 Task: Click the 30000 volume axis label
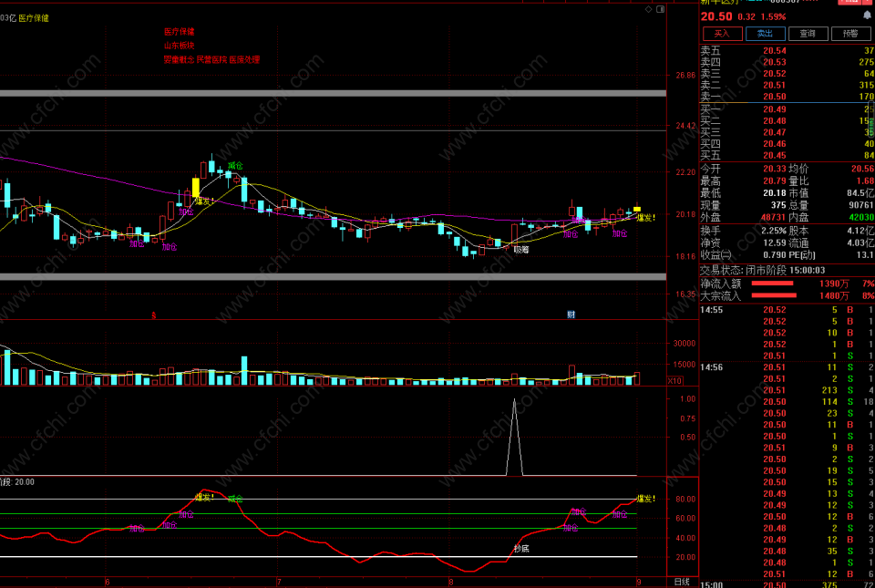point(683,344)
